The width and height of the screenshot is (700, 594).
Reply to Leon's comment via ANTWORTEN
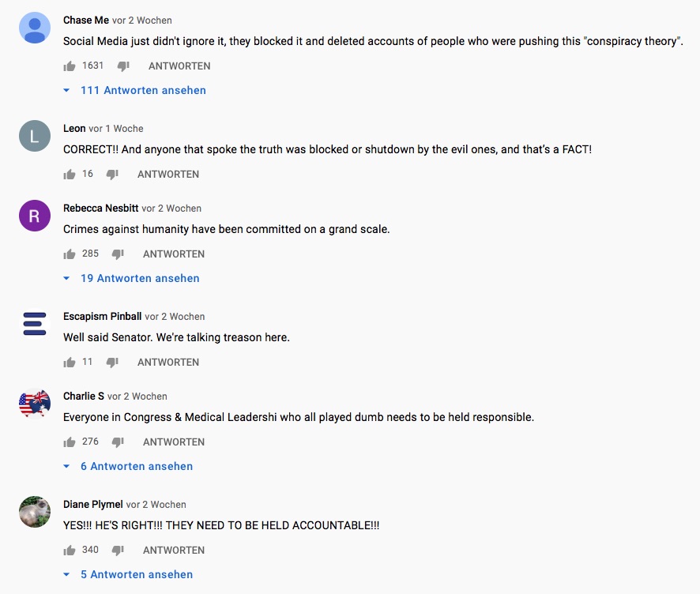[168, 175]
